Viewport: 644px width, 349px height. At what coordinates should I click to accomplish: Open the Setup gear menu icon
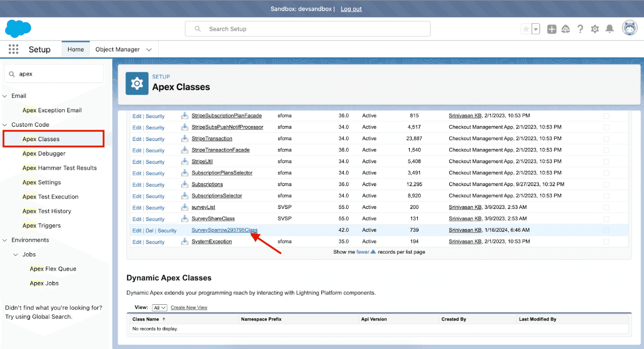[x=595, y=29]
